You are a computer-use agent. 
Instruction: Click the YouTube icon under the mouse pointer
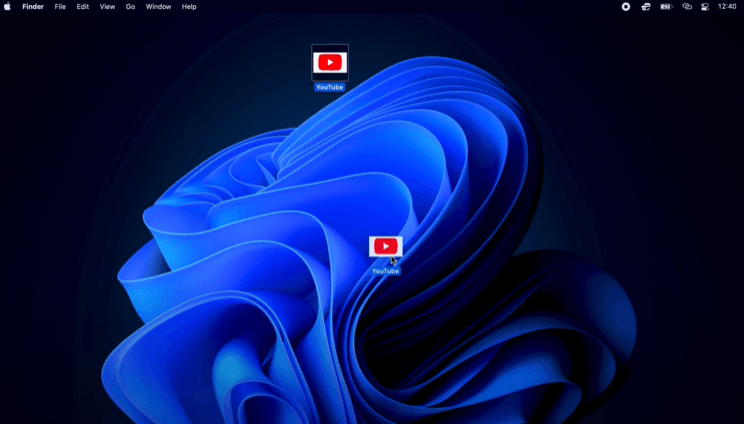385,247
